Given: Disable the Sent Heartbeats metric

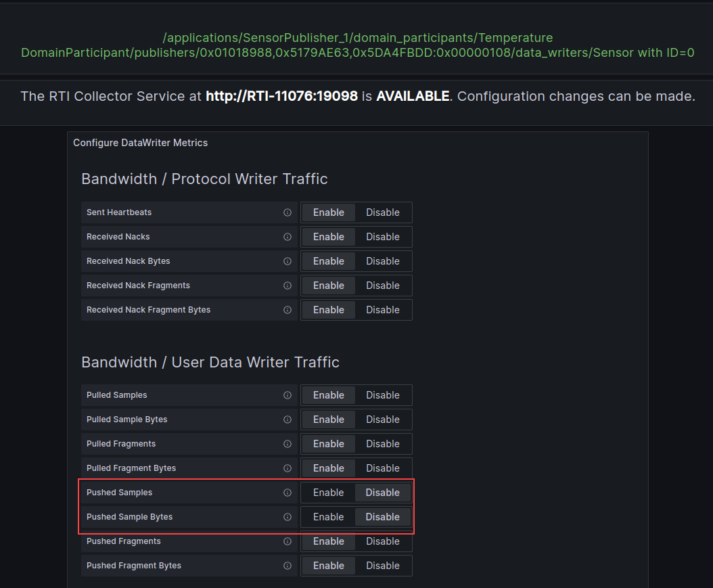Looking at the screenshot, I should click(x=383, y=212).
